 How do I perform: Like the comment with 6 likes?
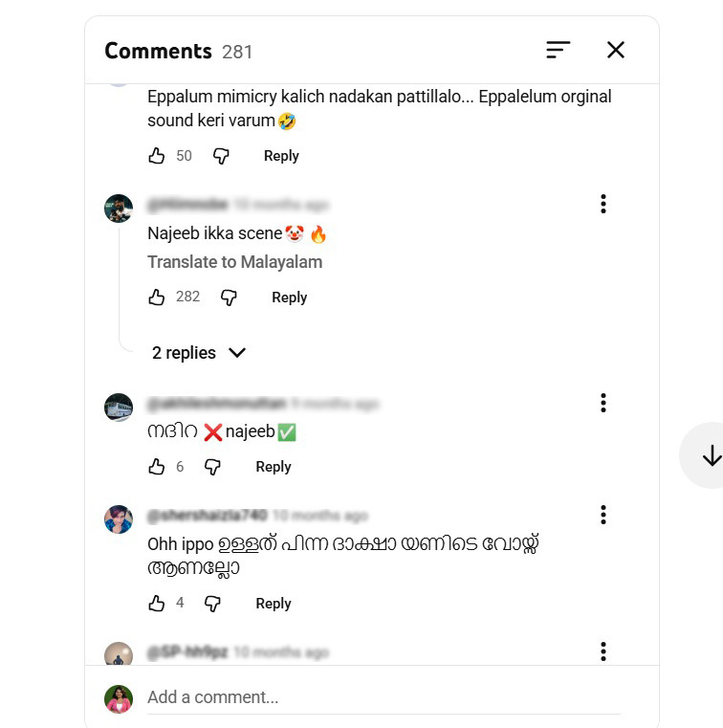pyautogui.click(x=157, y=467)
